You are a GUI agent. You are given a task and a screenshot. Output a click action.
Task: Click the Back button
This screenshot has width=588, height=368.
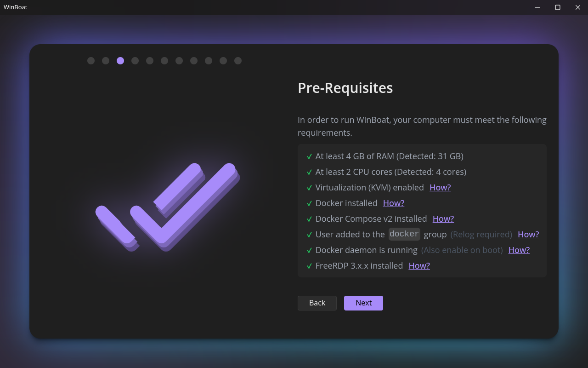[317, 303]
